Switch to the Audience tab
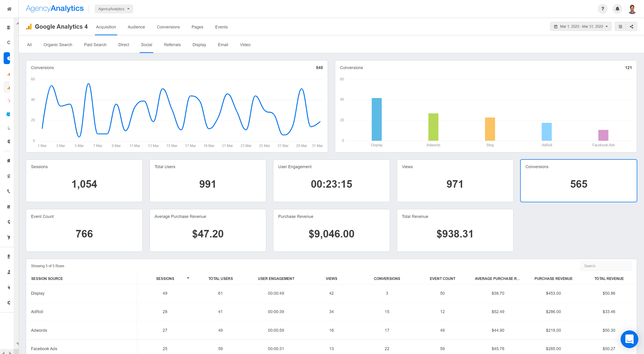 pos(136,27)
